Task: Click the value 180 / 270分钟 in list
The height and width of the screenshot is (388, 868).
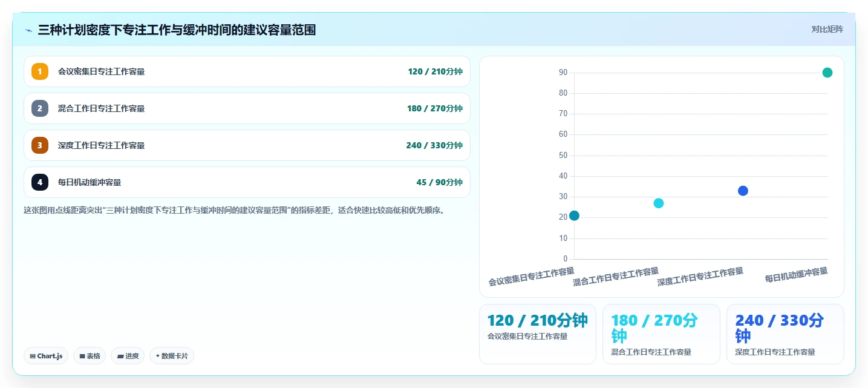Action: click(435, 108)
